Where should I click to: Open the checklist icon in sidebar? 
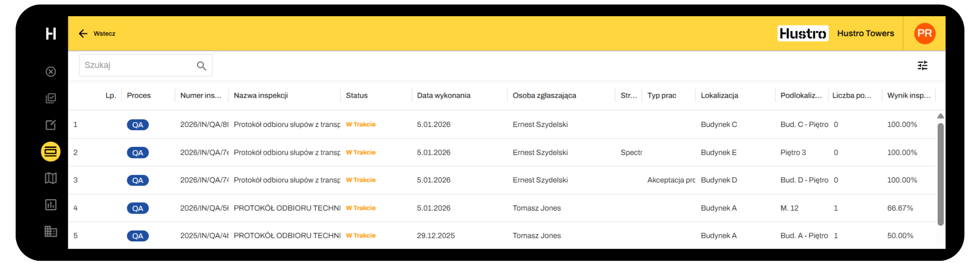pyautogui.click(x=51, y=98)
